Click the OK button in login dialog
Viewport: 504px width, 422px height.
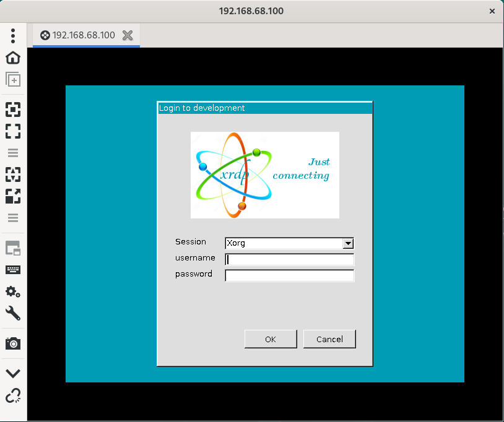click(x=271, y=339)
